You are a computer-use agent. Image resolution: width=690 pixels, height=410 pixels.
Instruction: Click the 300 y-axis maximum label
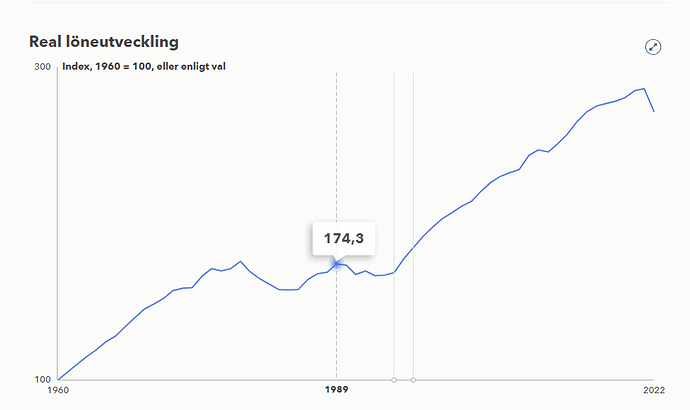click(x=43, y=67)
